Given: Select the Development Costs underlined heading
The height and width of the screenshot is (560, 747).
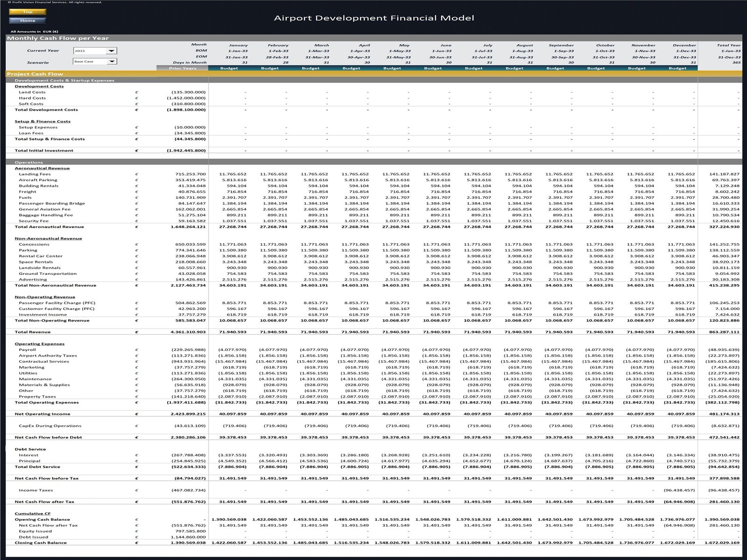Looking at the screenshot, I should [39, 86].
